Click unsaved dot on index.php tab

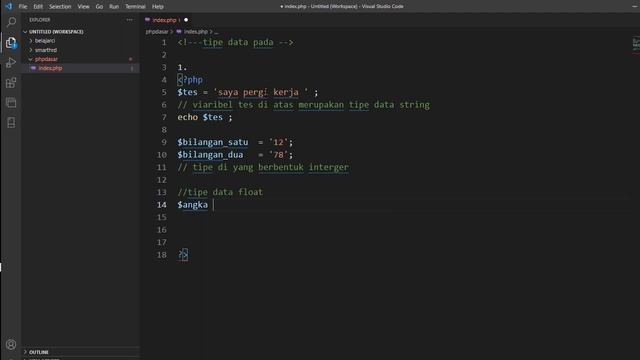pos(186,20)
